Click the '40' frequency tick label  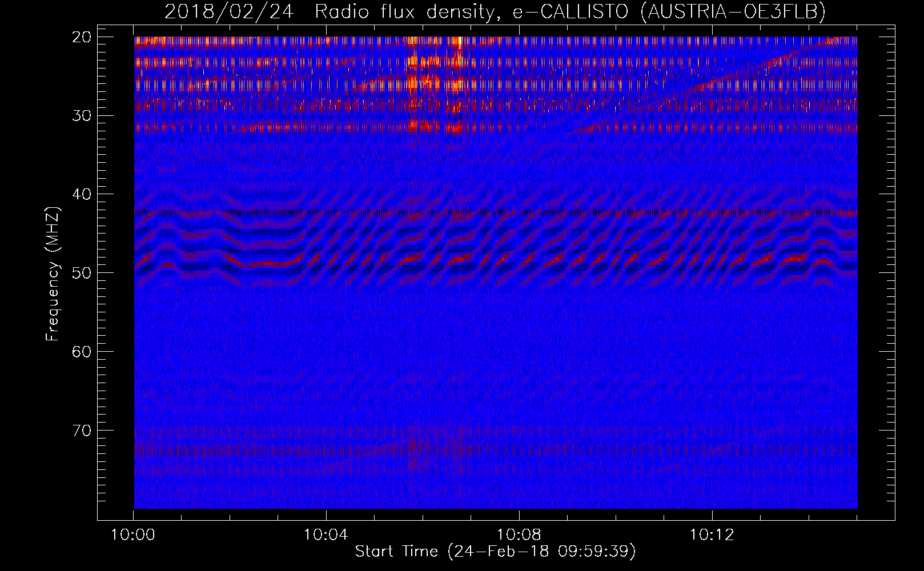82,194
